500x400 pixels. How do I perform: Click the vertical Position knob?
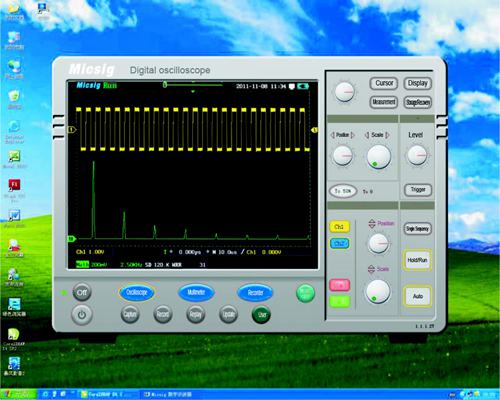[378, 243]
